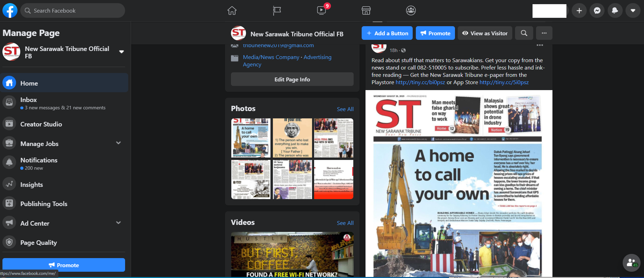Image resolution: width=644 pixels, height=278 pixels.
Task: Open the notifications bell in top bar
Action: click(x=615, y=10)
